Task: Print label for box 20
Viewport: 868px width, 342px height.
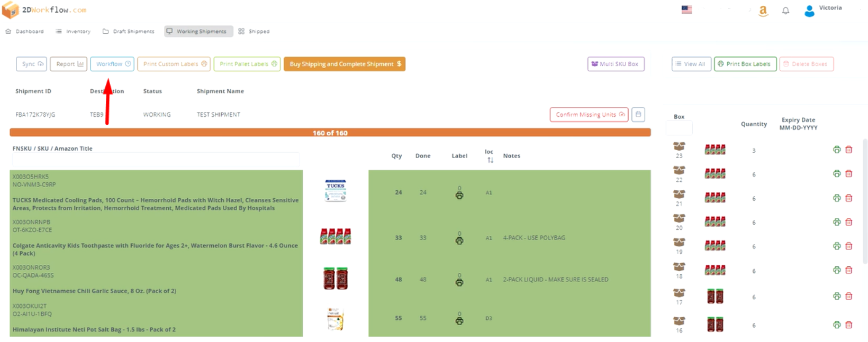Action: [x=837, y=222]
